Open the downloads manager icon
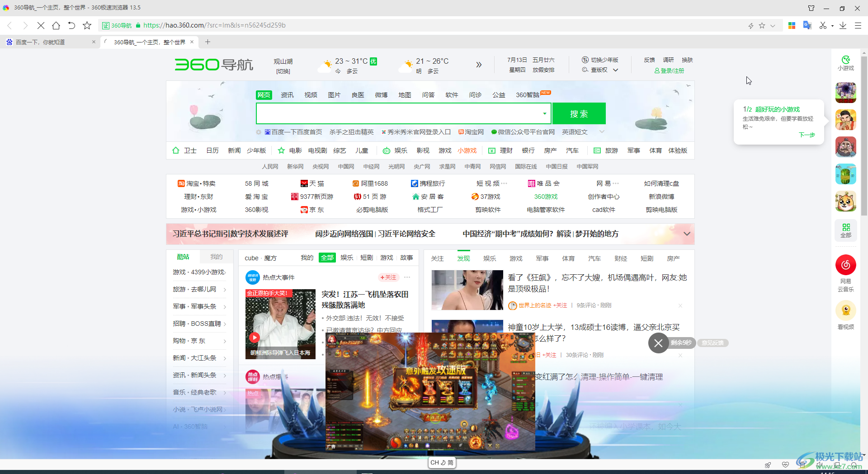Screen dimensions: 868x474 [843, 25]
